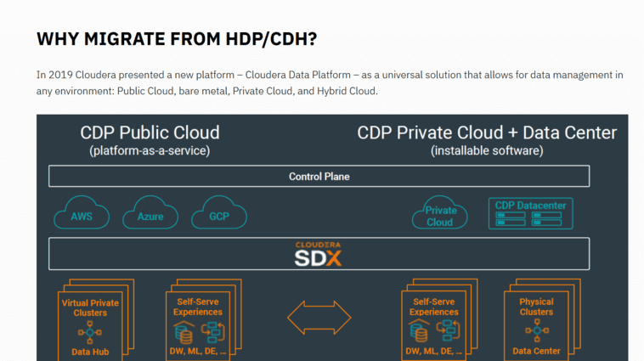The height and width of the screenshot is (361, 644).
Task: Click the CDP Public Cloud title
Action: (150, 133)
